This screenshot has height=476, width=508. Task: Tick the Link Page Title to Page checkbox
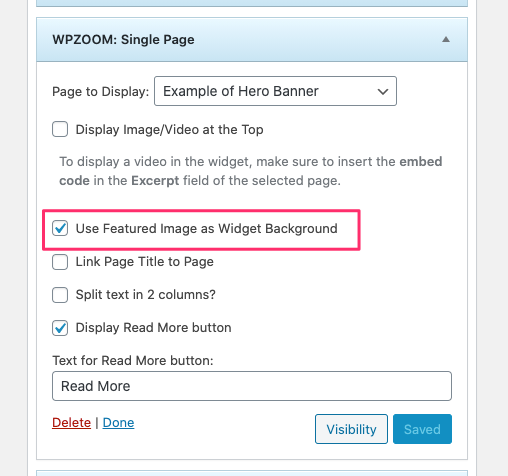click(60, 262)
